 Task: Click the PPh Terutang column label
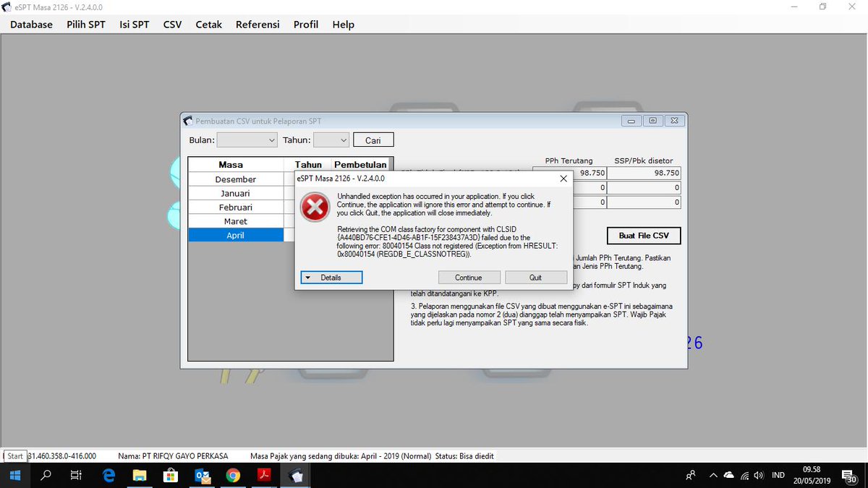569,160
